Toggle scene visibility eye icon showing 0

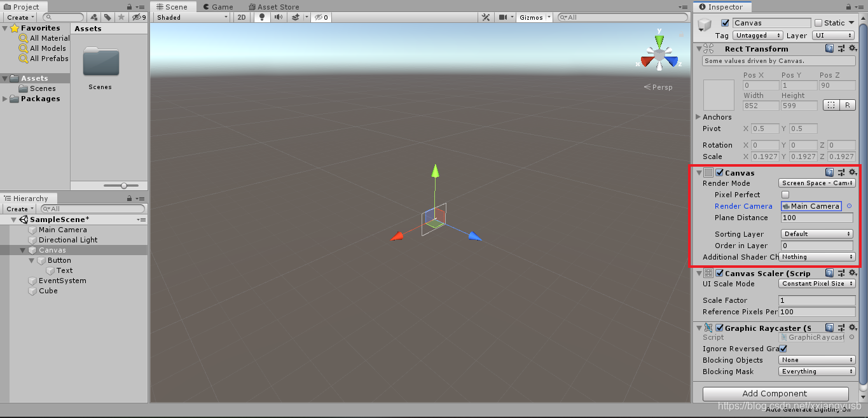click(321, 17)
